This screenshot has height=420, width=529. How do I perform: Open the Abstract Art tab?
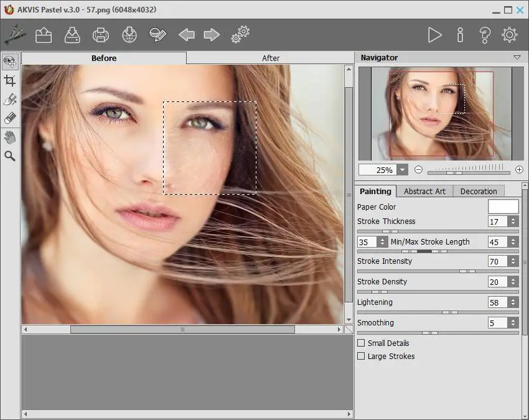pyautogui.click(x=424, y=191)
